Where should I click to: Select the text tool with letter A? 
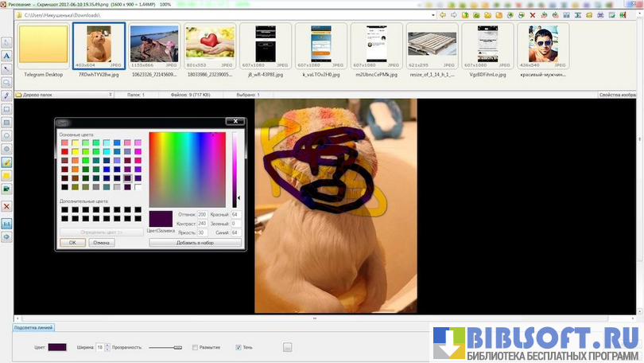pos(6,56)
